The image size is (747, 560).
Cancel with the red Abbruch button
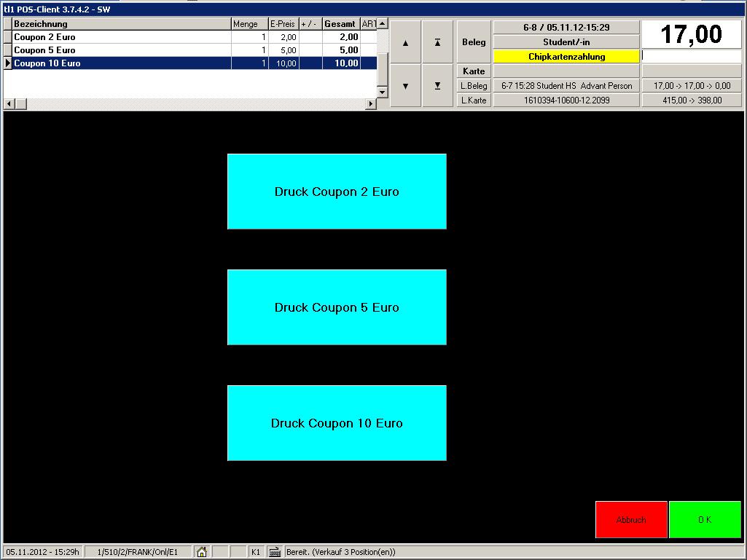[631, 520]
